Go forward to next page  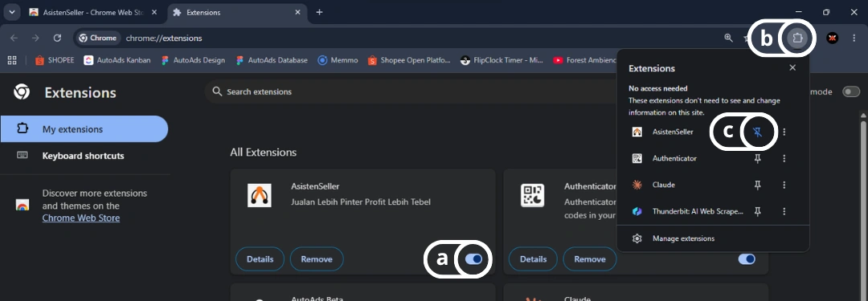point(35,39)
